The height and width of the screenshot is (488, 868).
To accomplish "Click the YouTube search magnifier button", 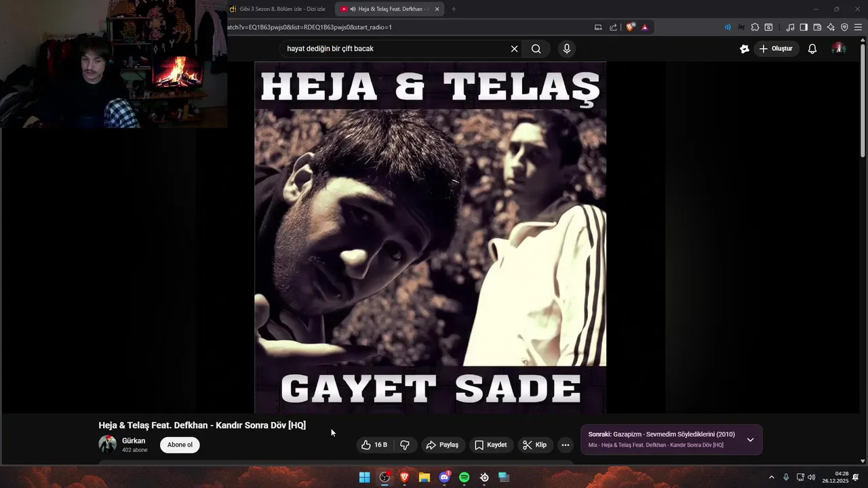I will [536, 49].
